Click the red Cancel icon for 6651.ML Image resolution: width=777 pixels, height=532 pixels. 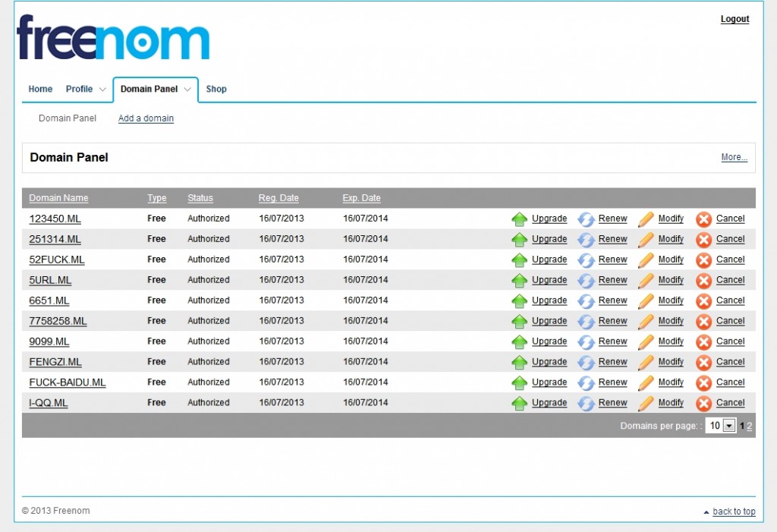click(703, 301)
